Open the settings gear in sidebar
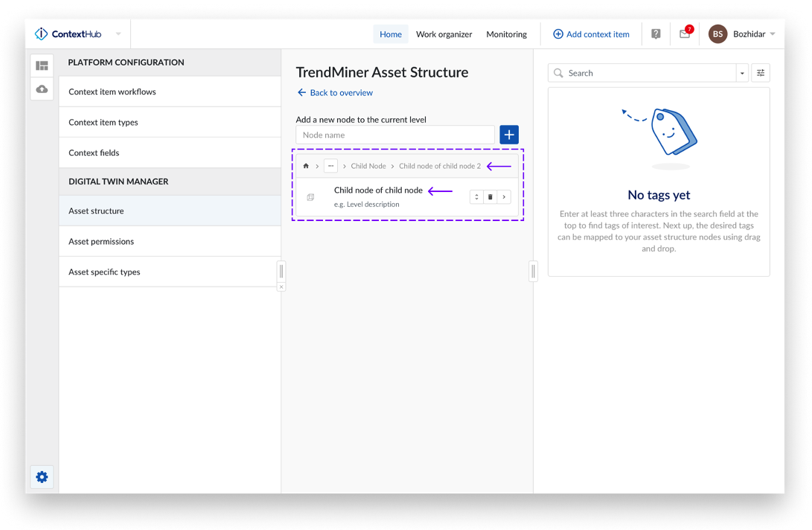This screenshot has width=812, height=530. [x=42, y=477]
